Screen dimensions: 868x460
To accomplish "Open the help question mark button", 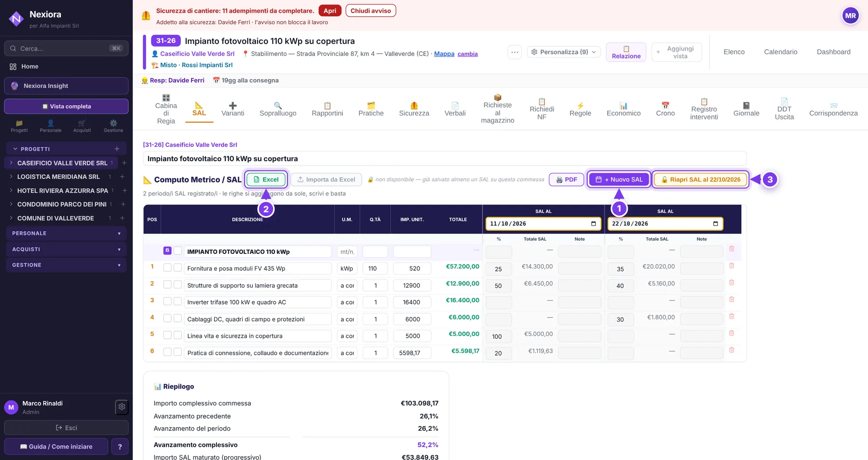I will pos(120,446).
